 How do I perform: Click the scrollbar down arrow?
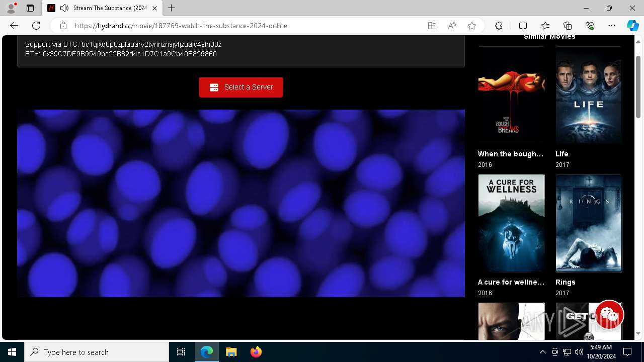638,333
